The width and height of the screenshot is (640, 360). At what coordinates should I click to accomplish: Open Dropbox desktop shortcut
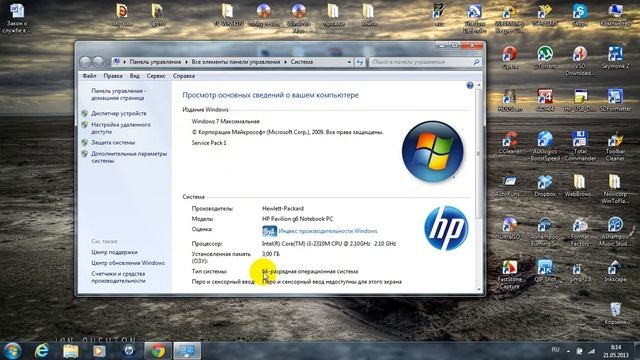[x=545, y=185]
